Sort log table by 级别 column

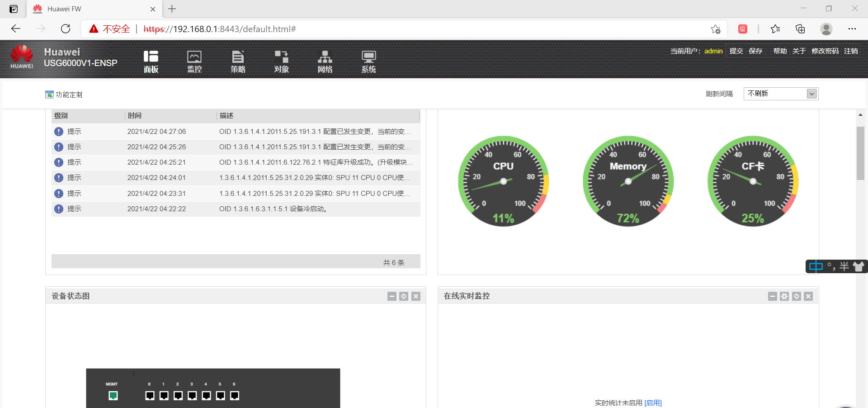(88, 116)
